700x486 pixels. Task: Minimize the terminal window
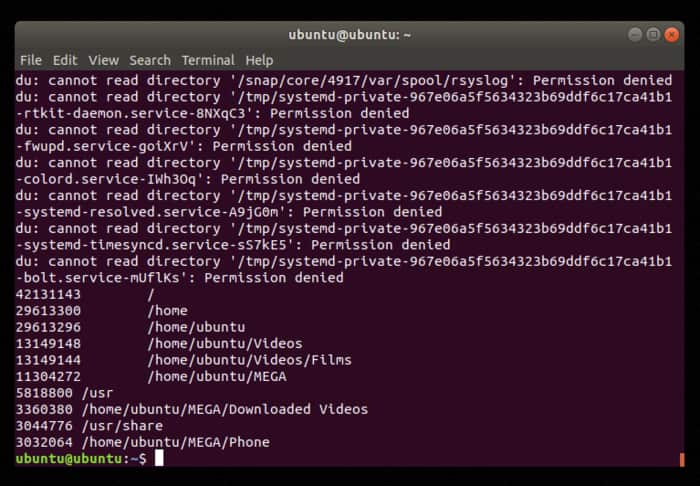pyautogui.click(x=635, y=34)
